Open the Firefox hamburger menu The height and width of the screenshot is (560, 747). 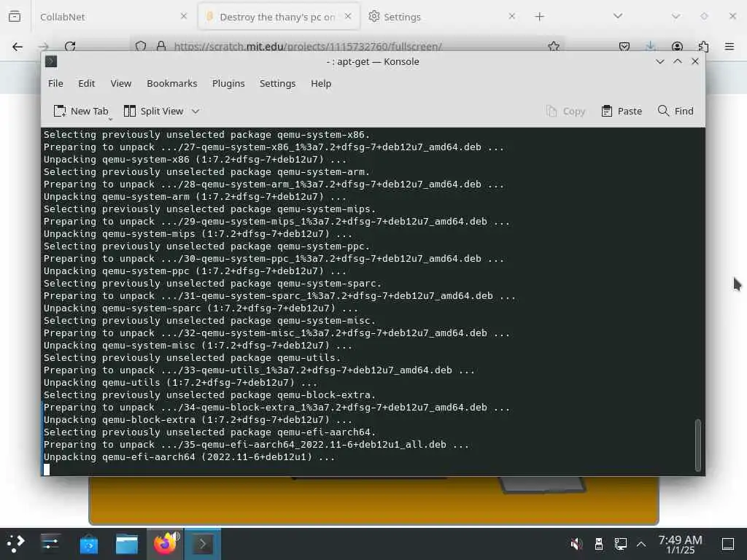click(x=729, y=47)
